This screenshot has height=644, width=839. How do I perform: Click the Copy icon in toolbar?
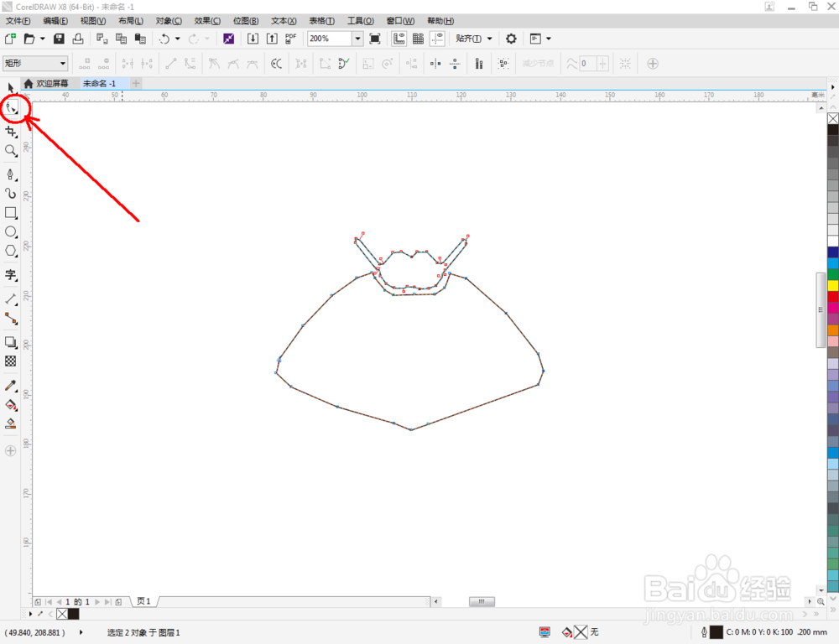pos(121,39)
